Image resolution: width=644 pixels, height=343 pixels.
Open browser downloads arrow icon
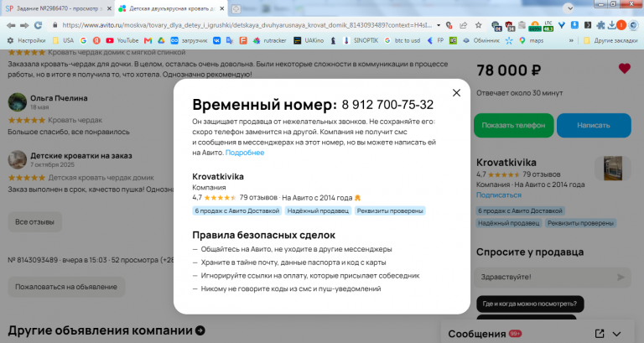611,25
